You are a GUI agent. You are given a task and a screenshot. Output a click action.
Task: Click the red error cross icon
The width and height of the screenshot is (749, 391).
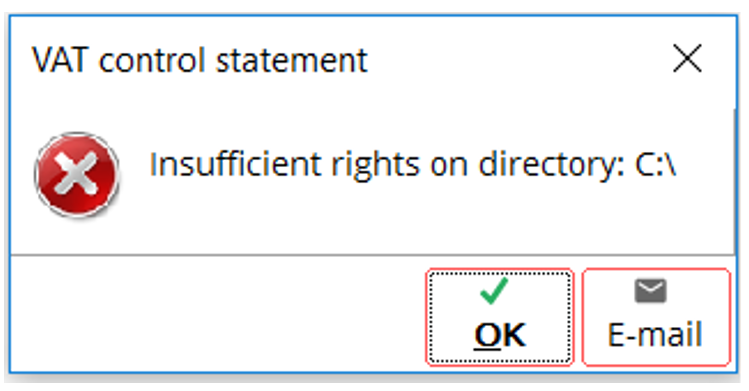point(77,174)
